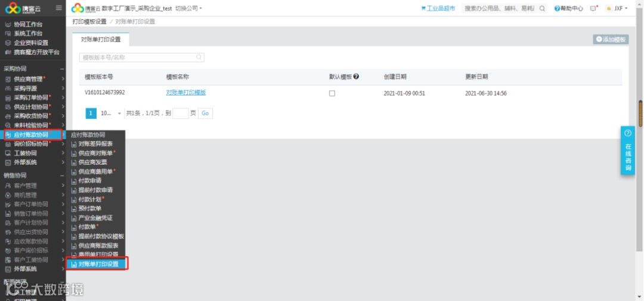
Task: Click the 协同工作台 sidebar icon
Action: [x=8, y=24]
